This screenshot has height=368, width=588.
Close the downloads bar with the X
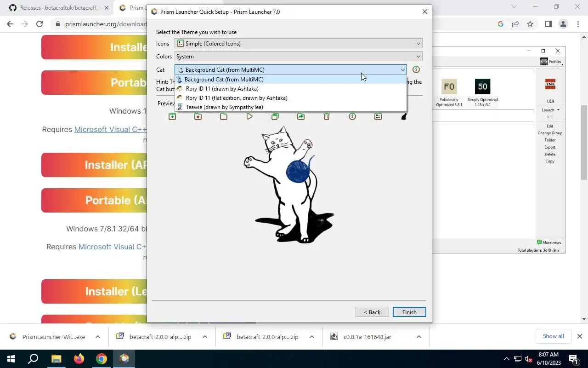tap(579, 336)
